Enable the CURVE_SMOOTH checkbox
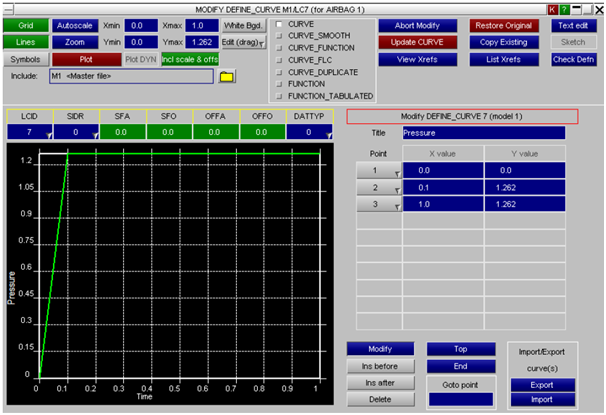606x415 pixels. pyautogui.click(x=279, y=36)
